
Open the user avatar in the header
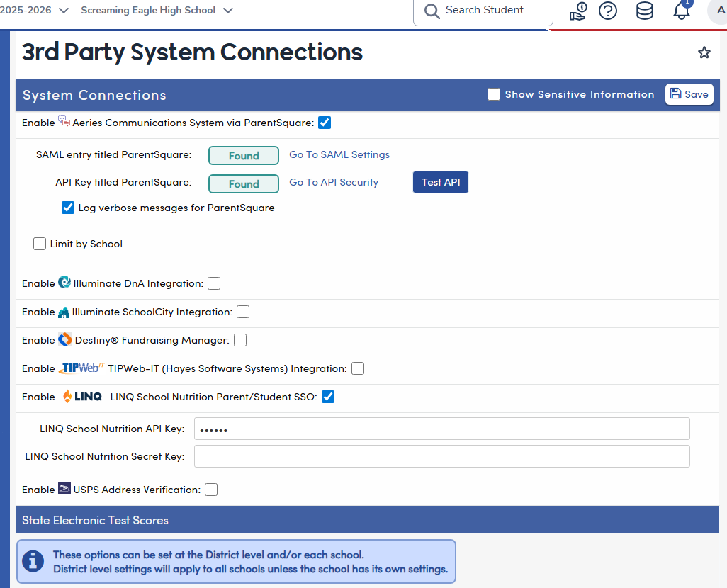coord(718,11)
